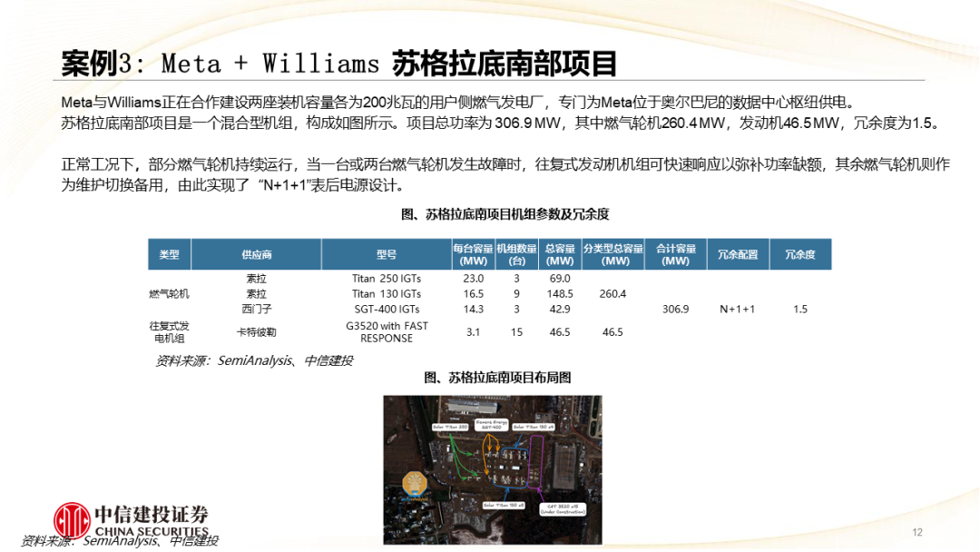The height and width of the screenshot is (552, 980).
Task: Click page number 12
Action: pos(916,532)
